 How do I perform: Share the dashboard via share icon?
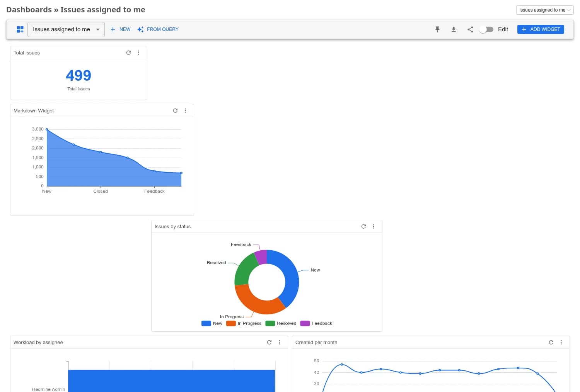click(x=470, y=29)
